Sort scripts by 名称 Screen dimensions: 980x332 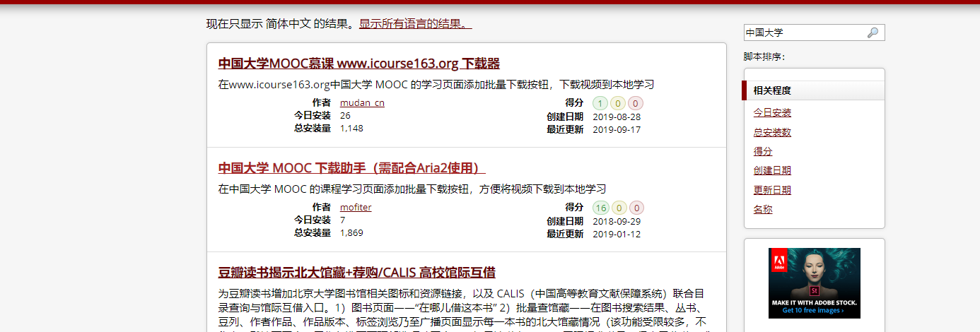pos(763,209)
